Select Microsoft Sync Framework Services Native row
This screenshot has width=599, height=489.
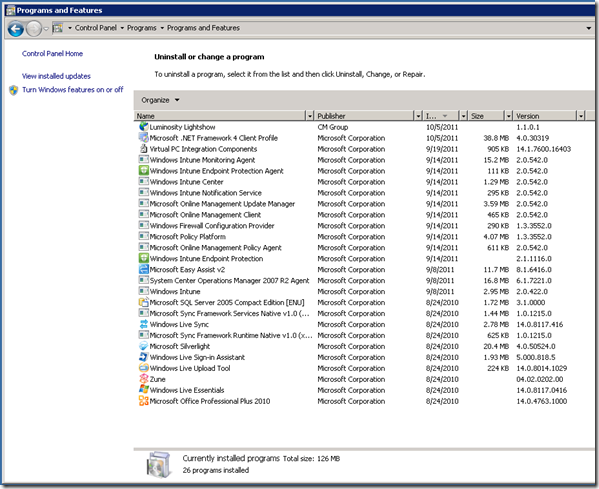(x=363, y=313)
